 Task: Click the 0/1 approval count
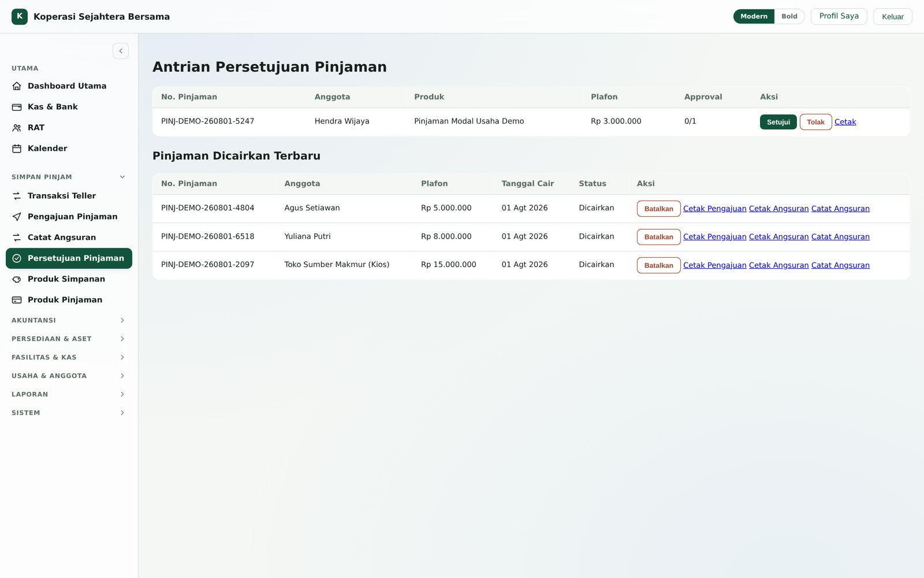pyautogui.click(x=690, y=121)
